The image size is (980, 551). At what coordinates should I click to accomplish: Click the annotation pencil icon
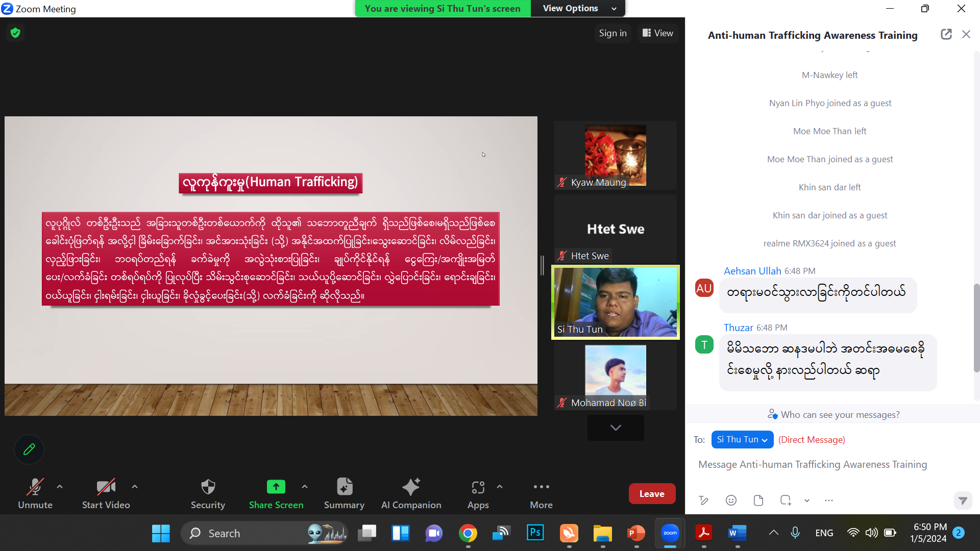(29, 449)
